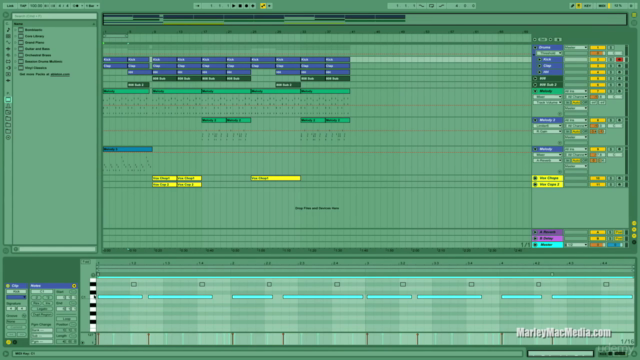Click the Loop button in Notes box
The height and width of the screenshot is (360, 640).
[67, 319]
